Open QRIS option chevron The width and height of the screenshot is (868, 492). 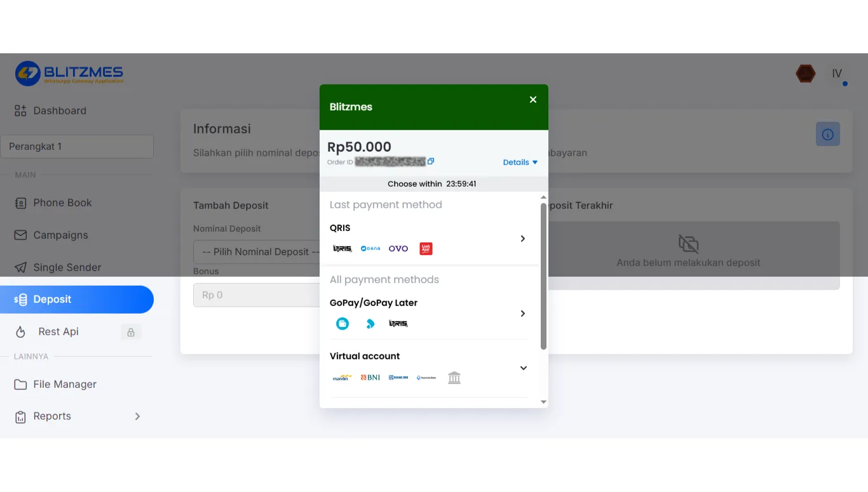click(523, 239)
